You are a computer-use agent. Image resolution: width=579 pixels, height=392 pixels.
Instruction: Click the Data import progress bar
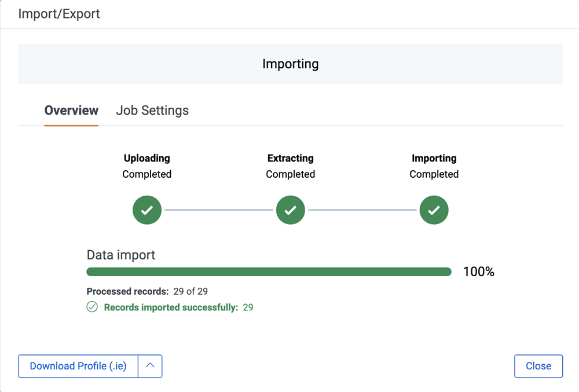[x=269, y=271]
